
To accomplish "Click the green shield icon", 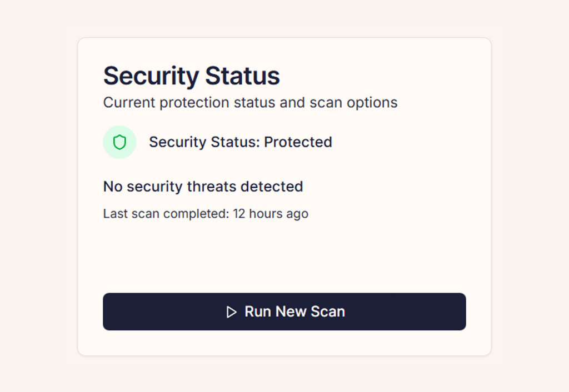I will [x=119, y=142].
